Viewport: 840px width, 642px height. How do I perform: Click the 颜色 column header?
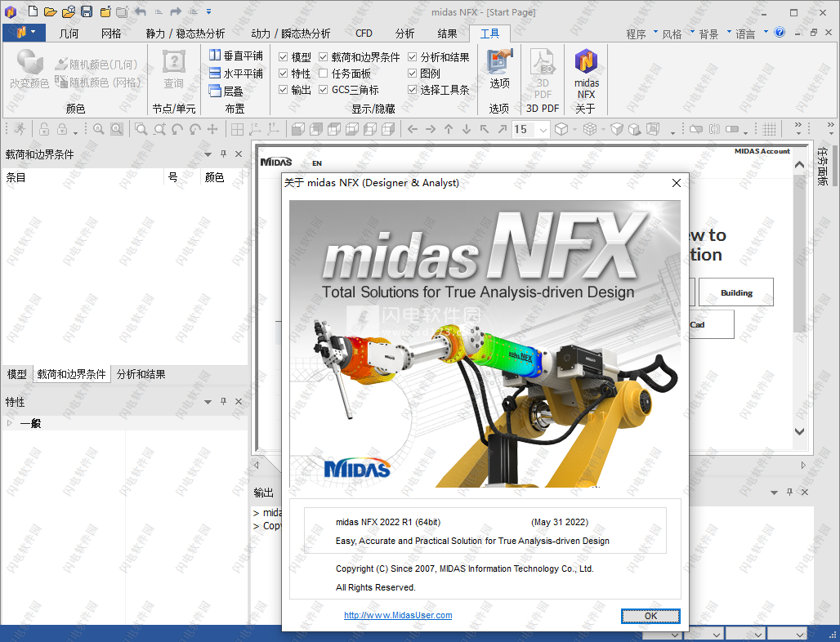coord(214,177)
